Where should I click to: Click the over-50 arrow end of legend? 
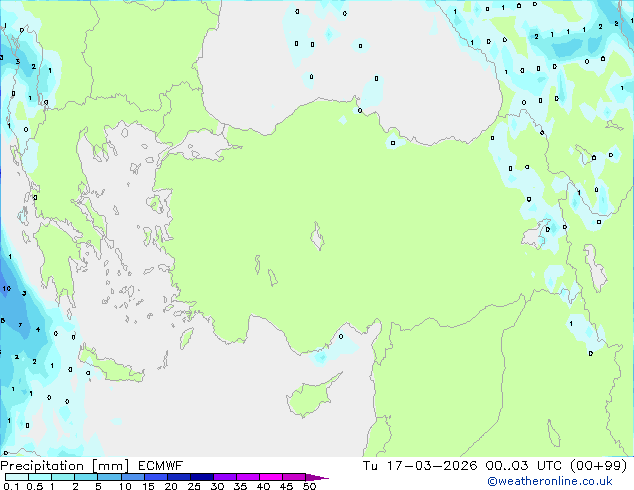317,477
